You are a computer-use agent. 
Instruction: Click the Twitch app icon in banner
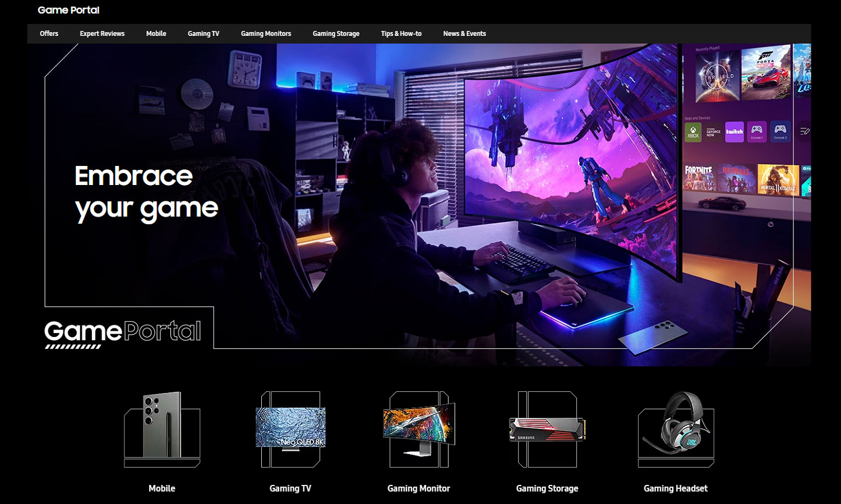(734, 132)
